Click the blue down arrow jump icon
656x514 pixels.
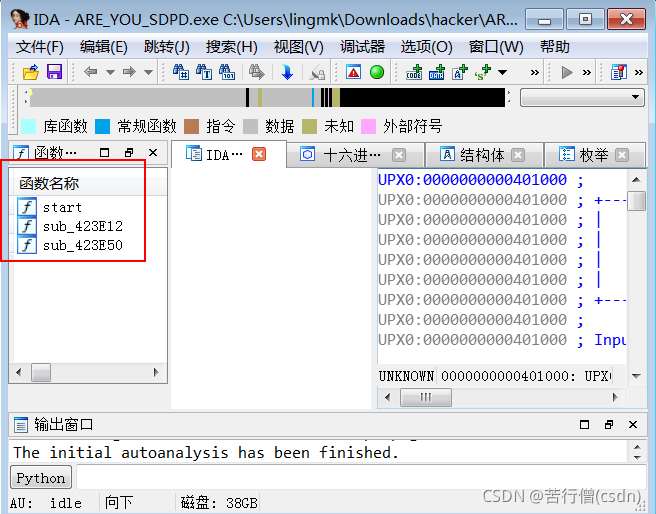tap(287, 72)
